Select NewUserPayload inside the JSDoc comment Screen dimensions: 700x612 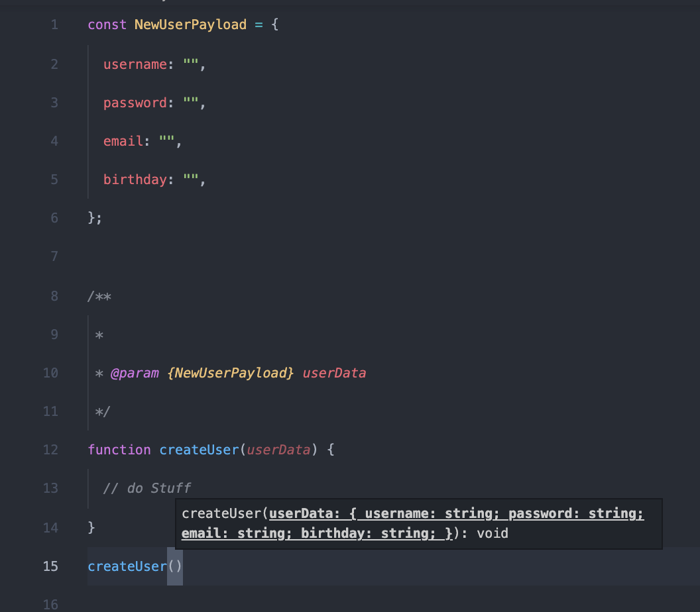click(231, 372)
